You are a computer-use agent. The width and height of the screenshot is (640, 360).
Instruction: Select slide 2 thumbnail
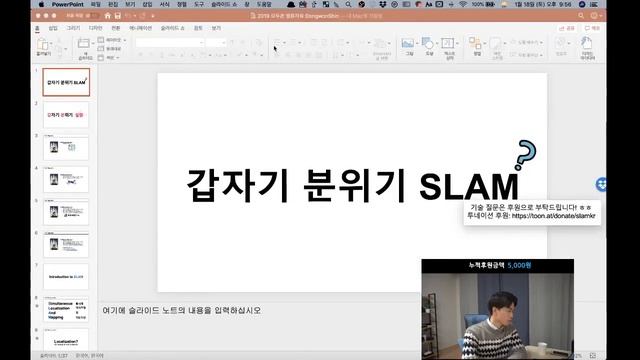[x=66, y=115]
